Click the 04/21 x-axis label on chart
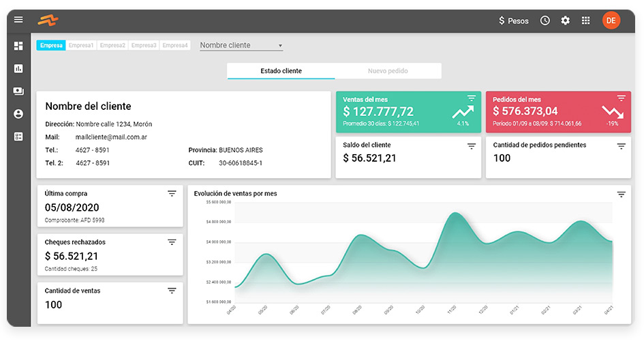644x352 pixels. [x=609, y=310]
